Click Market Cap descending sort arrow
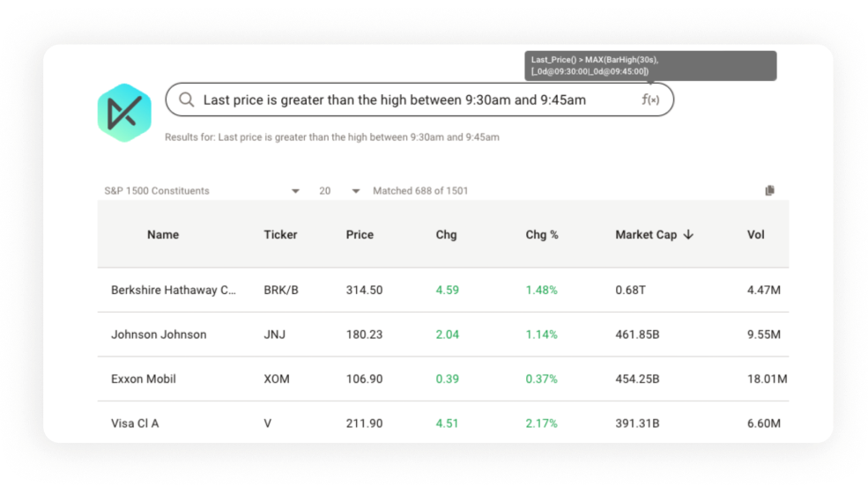The image size is (868, 493). tap(688, 235)
